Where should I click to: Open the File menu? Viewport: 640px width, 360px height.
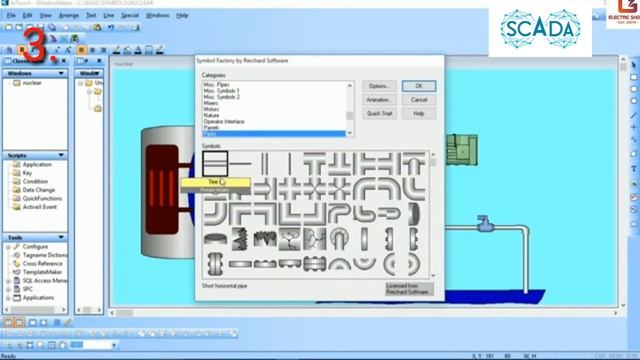[x=11, y=16]
